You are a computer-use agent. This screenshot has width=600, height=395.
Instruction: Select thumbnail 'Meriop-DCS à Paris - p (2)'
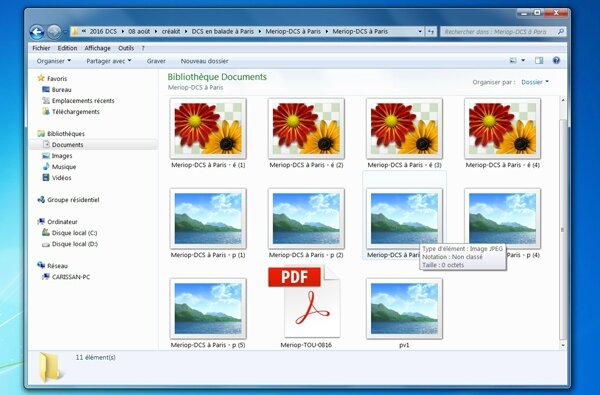pyautogui.click(x=306, y=219)
